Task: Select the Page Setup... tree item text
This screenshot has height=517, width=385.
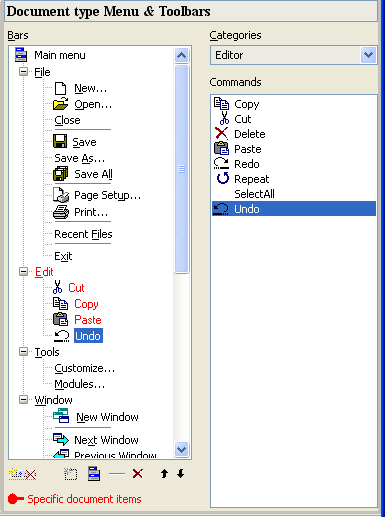Action: tap(107, 195)
